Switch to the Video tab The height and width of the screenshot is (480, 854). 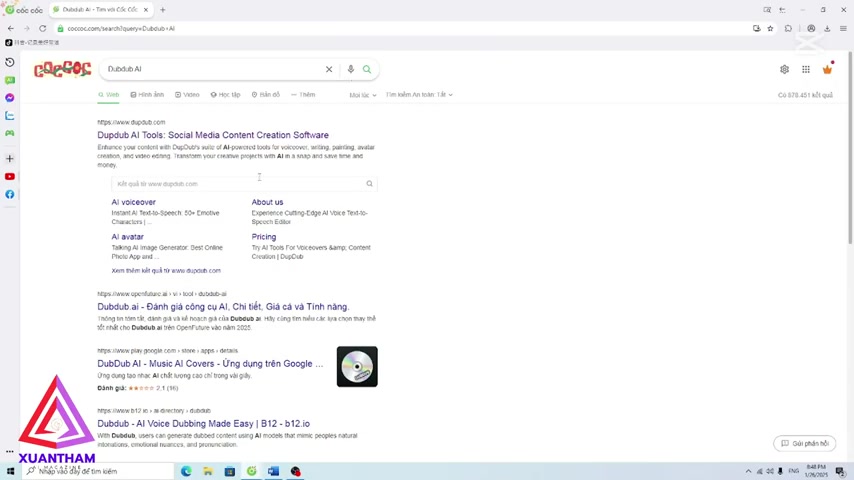(x=187, y=95)
